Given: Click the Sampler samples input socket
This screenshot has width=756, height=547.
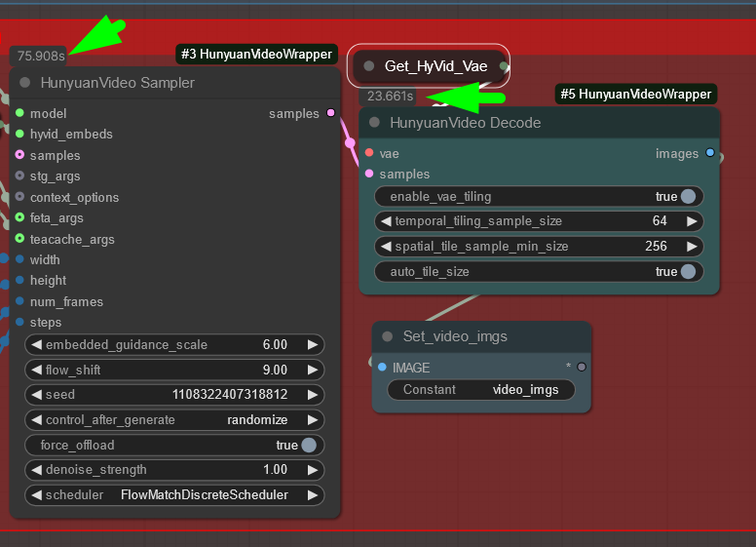Looking at the screenshot, I should click(x=19, y=155).
